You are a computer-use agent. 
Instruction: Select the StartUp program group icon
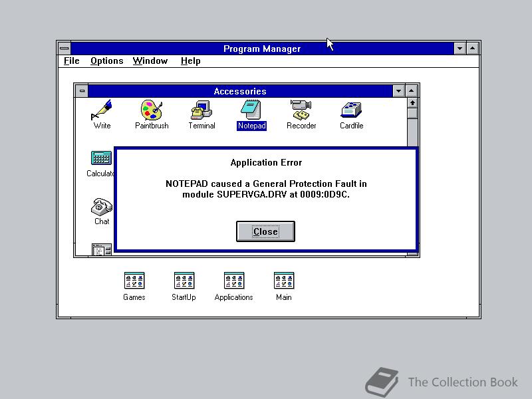[184, 281]
